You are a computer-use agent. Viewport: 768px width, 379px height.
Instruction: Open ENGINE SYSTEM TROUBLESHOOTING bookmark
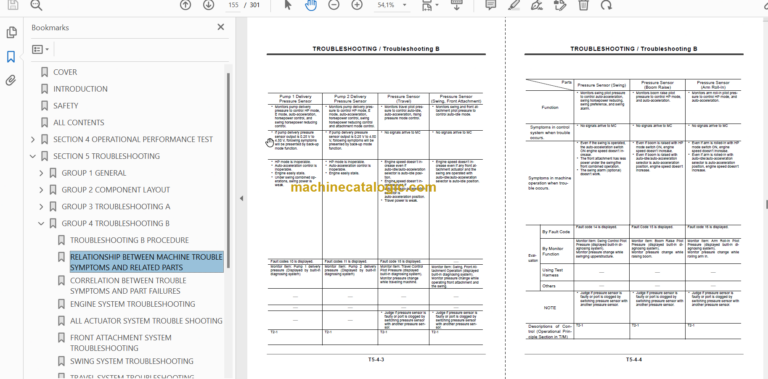132,304
